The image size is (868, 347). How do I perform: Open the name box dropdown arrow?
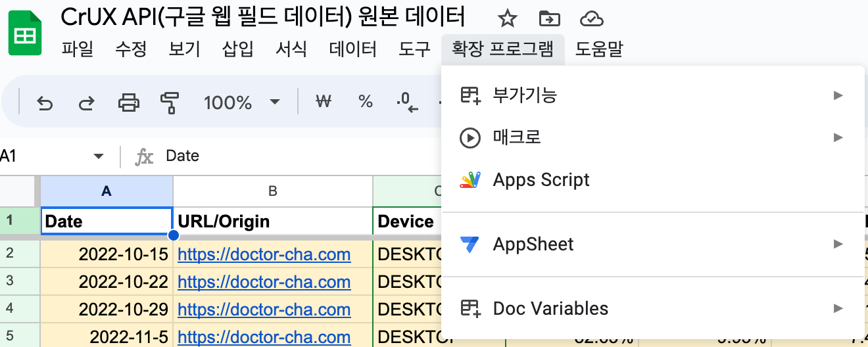(x=99, y=156)
